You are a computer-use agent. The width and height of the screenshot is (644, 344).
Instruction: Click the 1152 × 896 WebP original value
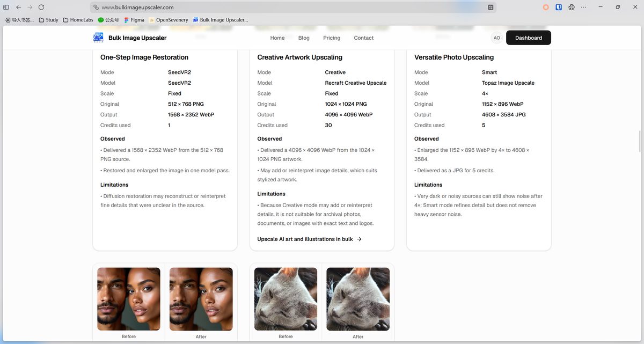point(503,104)
